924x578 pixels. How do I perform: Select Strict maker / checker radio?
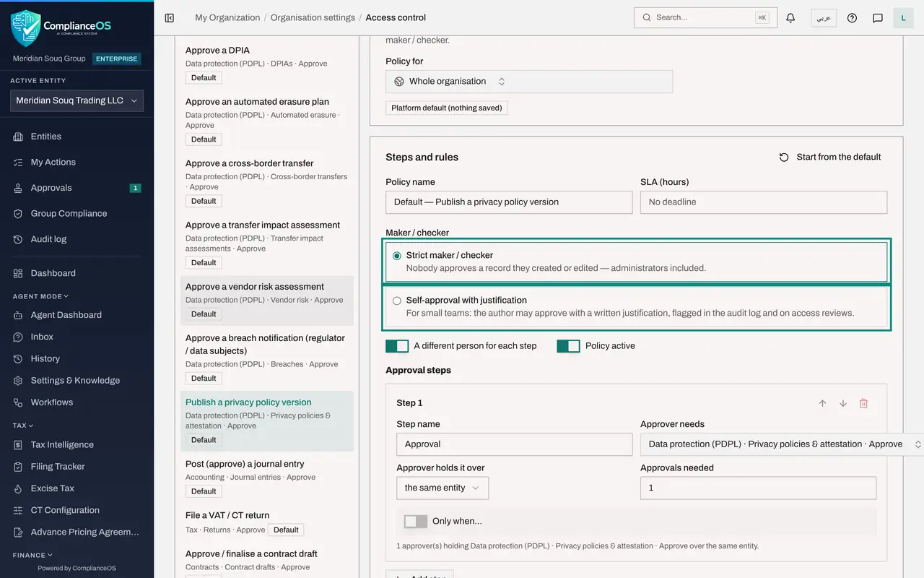pyautogui.click(x=397, y=256)
